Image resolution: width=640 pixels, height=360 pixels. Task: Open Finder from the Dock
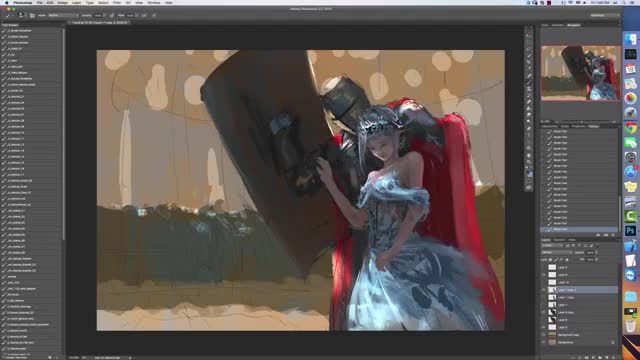pos(630,39)
